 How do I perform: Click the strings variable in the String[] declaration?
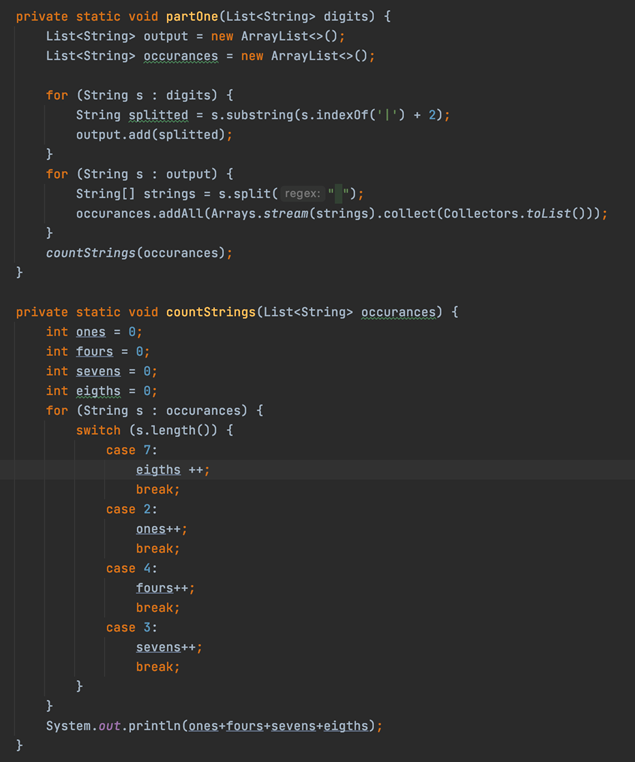click(x=170, y=194)
